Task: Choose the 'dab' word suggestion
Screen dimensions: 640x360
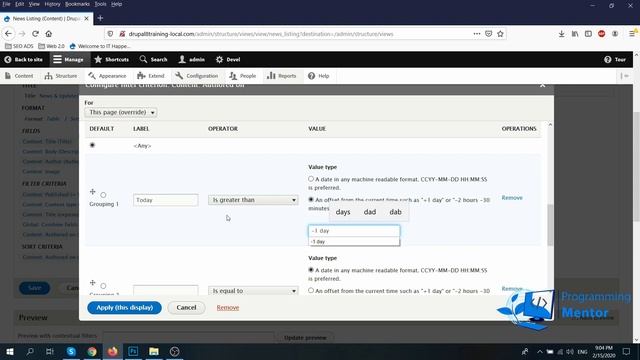Action: pyautogui.click(x=396, y=212)
